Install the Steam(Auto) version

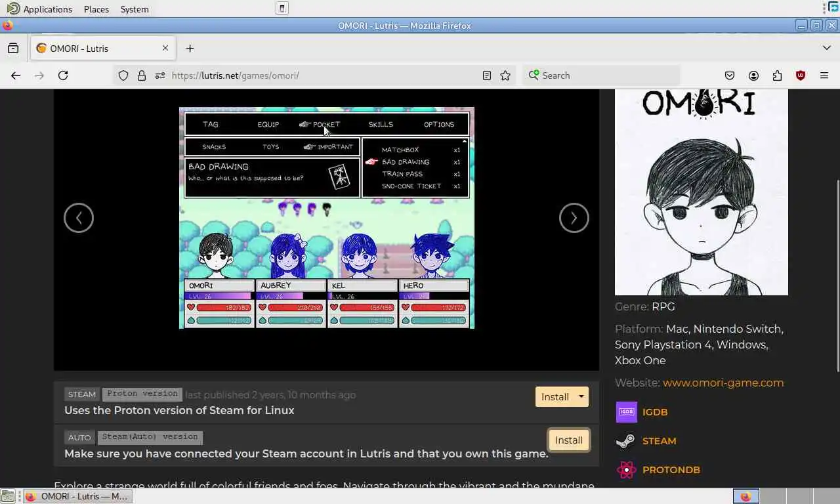[x=569, y=440]
